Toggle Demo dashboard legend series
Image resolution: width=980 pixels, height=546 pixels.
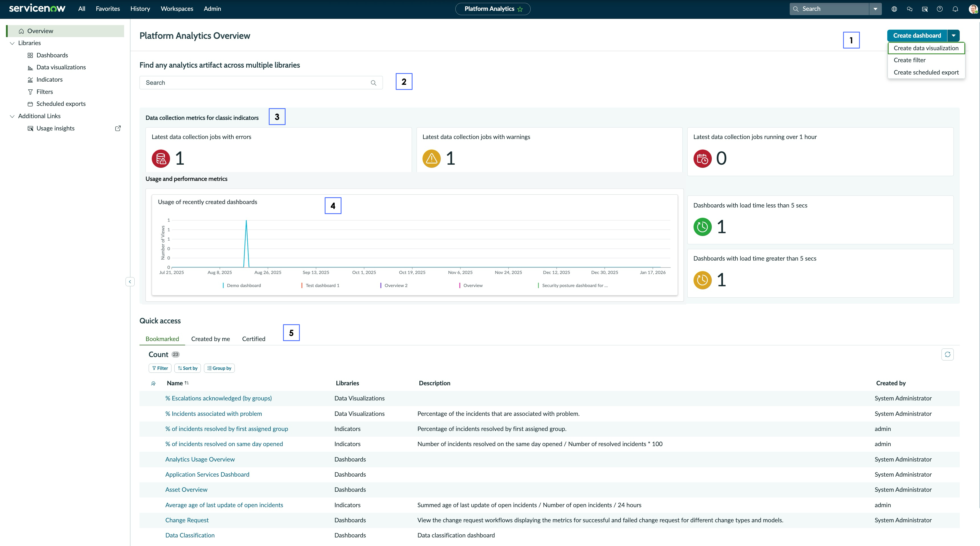(x=242, y=285)
